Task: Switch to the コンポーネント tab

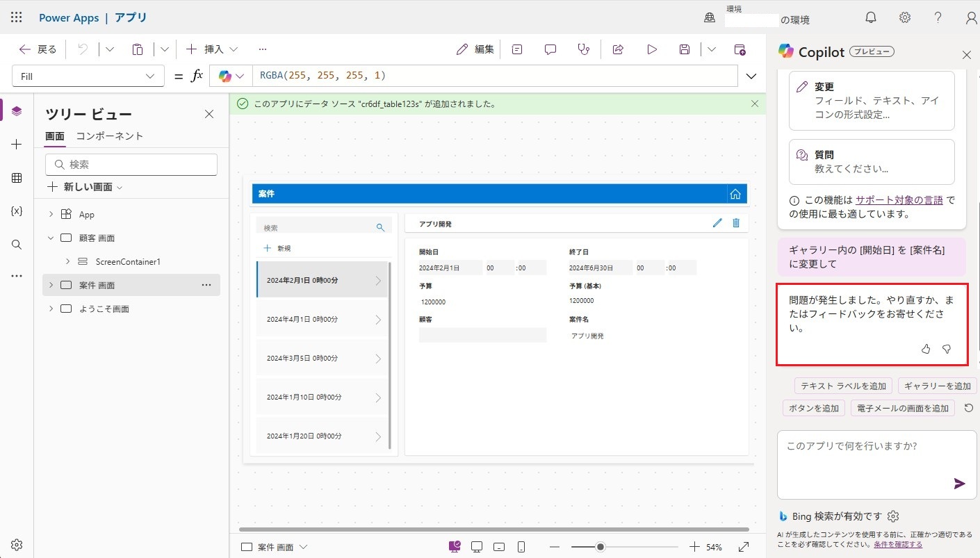Action: 109,136
